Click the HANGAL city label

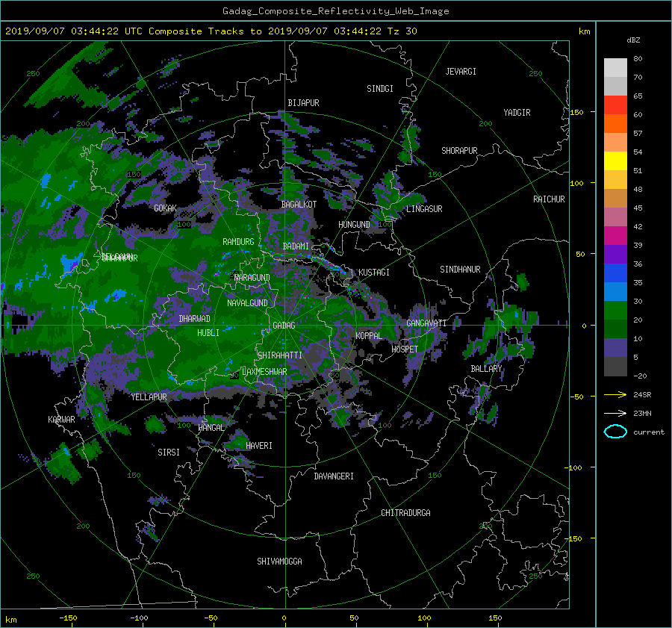[x=211, y=428]
